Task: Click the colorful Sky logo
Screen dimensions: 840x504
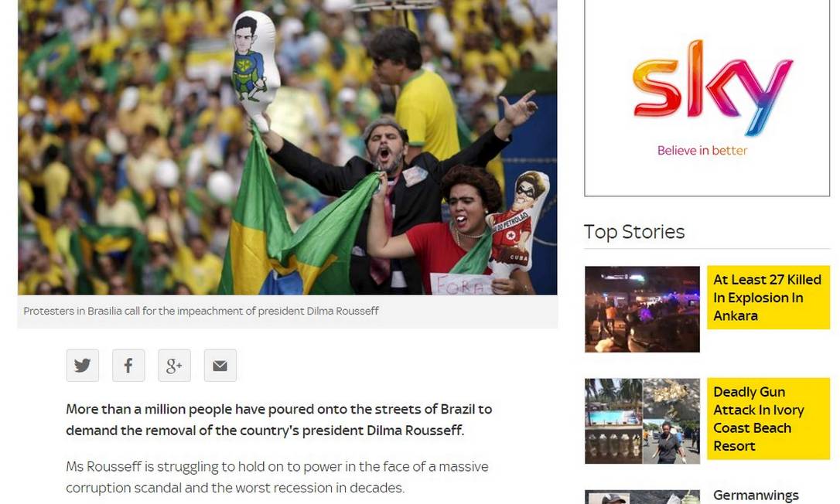Action: [x=712, y=87]
